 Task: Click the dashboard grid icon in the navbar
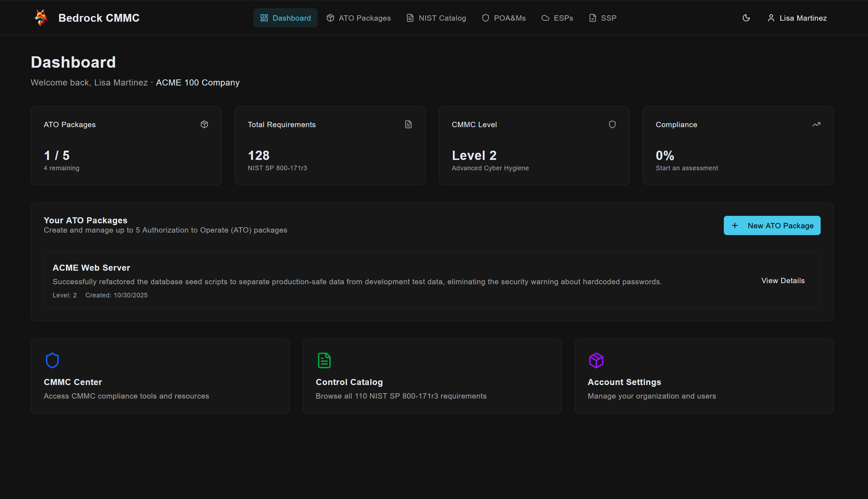[263, 17]
